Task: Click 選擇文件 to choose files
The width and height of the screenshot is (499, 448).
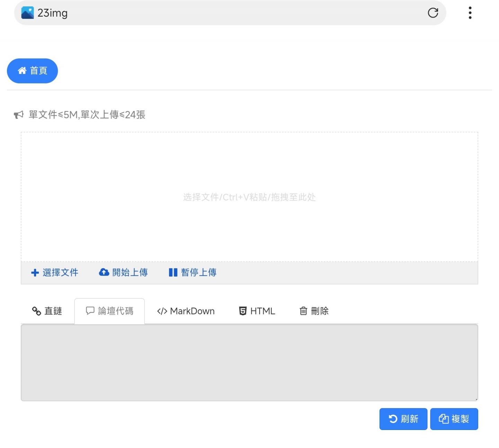Action: (55, 272)
